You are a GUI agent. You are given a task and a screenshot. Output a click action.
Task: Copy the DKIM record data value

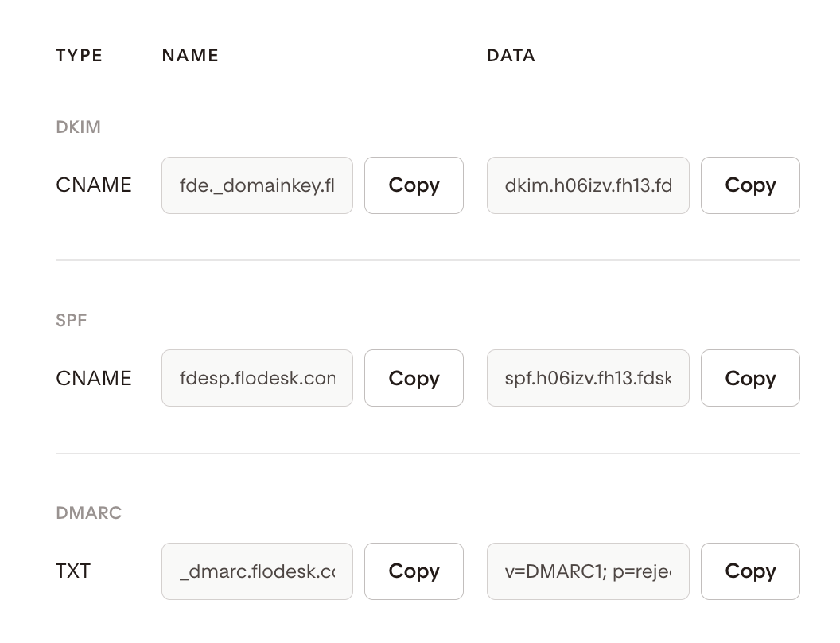coord(749,185)
